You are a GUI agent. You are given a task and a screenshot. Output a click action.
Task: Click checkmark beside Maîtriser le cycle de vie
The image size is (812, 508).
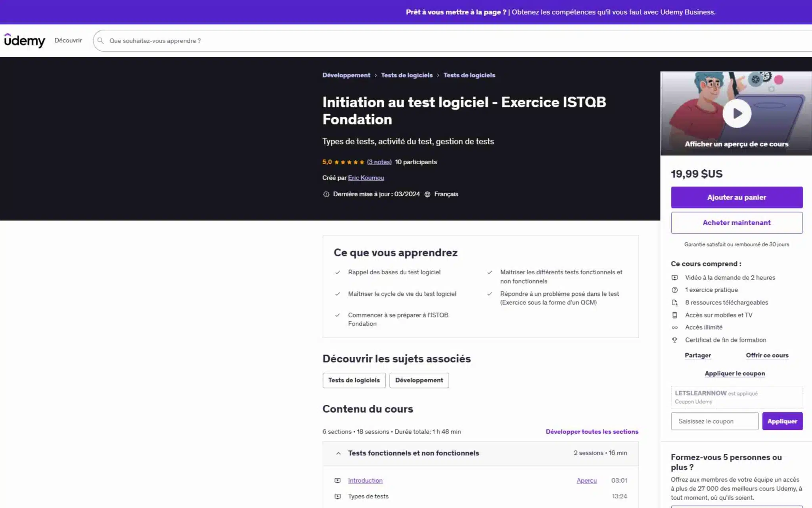[x=337, y=294]
